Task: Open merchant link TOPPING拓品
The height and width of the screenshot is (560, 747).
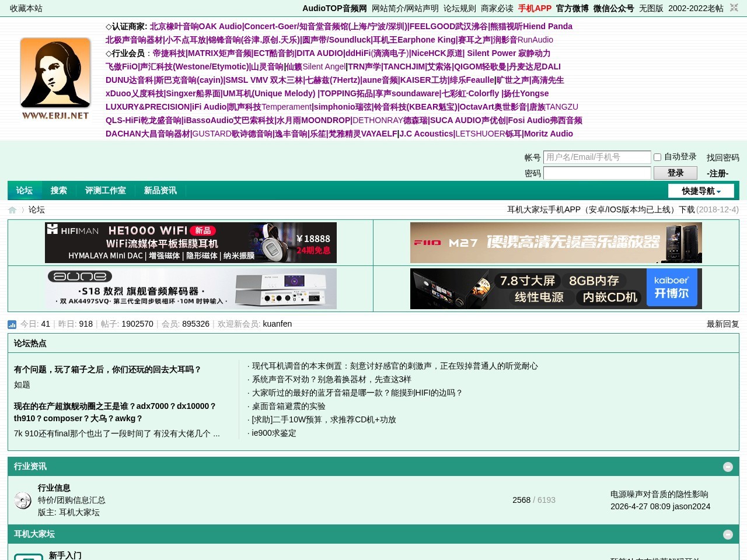Action: pyautogui.click(x=346, y=93)
